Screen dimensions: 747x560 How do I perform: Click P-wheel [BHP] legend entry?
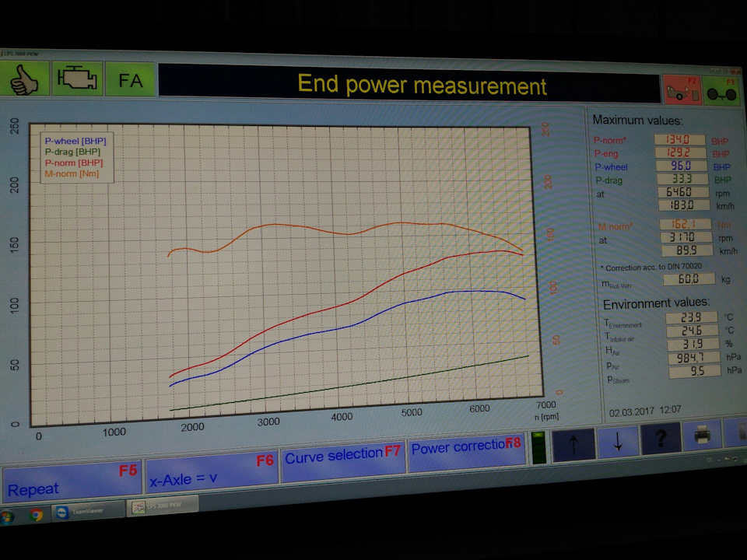click(75, 141)
